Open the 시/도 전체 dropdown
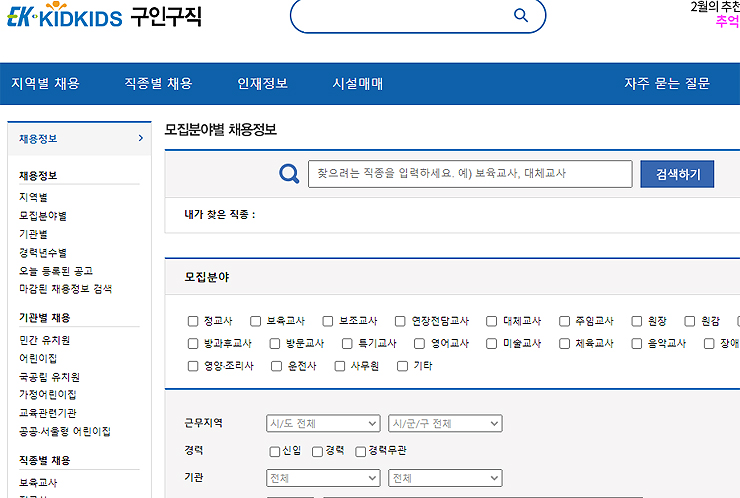Viewport: 740px width, 498px height. click(x=323, y=423)
